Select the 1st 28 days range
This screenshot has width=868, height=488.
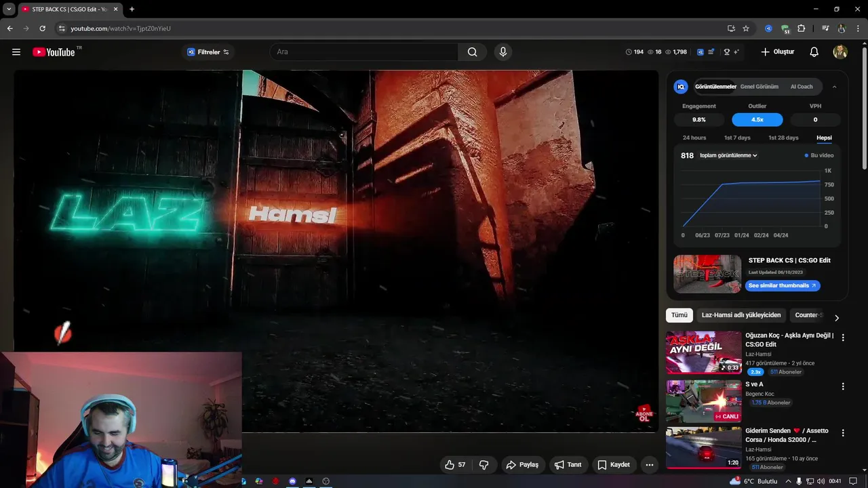pos(783,138)
